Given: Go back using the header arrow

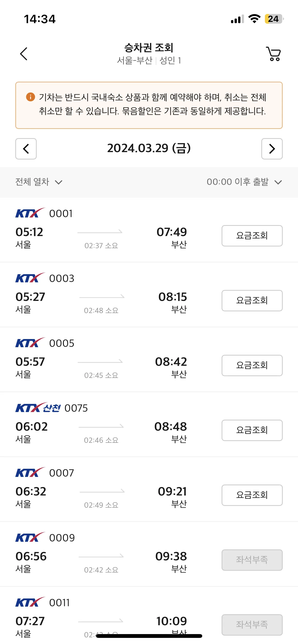Looking at the screenshot, I should click(x=24, y=54).
